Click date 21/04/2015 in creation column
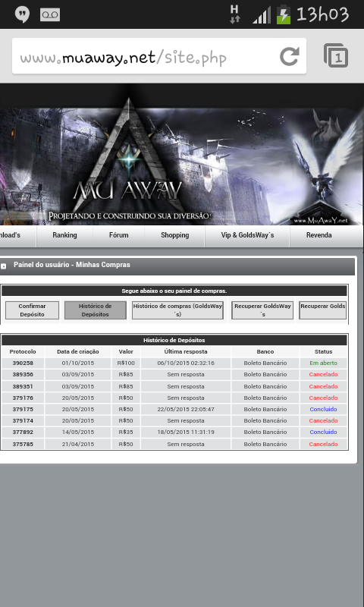The width and height of the screenshot is (364, 607). pyautogui.click(x=78, y=444)
